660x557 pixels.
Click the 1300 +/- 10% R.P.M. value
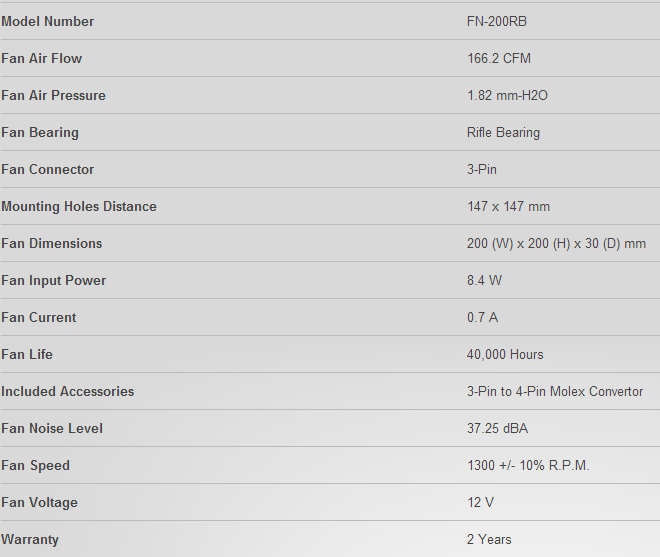coord(528,466)
